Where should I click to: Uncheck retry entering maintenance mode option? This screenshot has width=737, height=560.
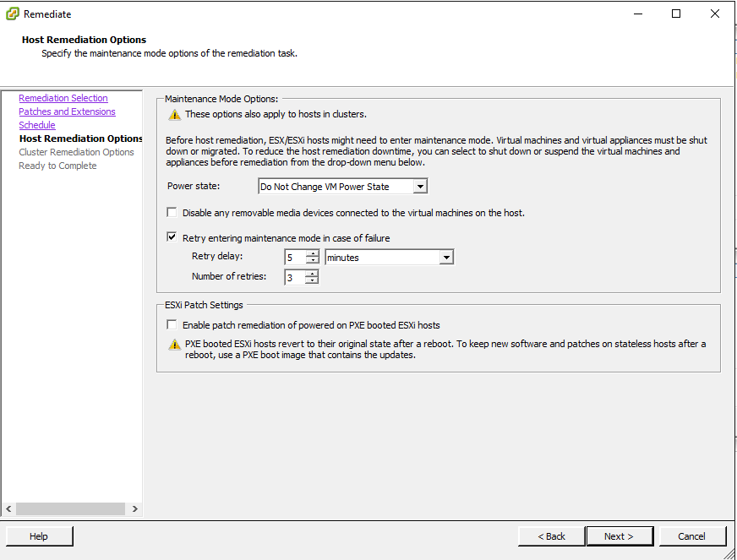pos(172,238)
